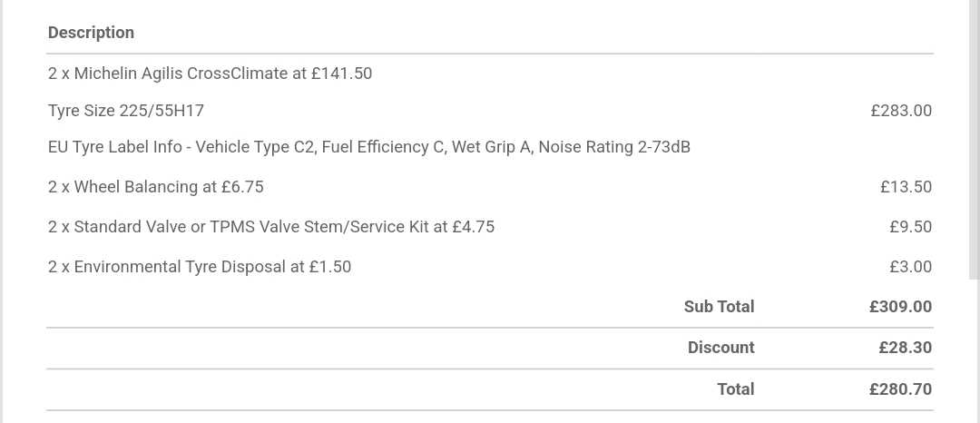Viewport: 980px width, 423px height.
Task: Click the £3.00 disposal amount
Action: coord(910,267)
